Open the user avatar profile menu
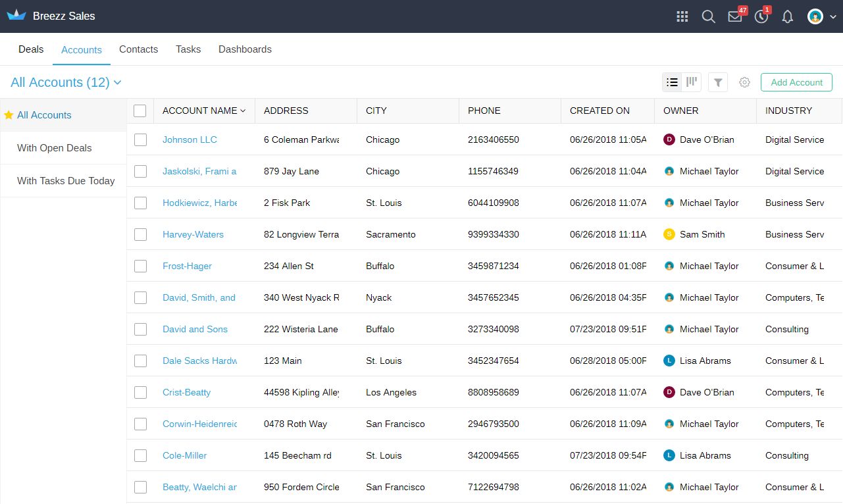Image resolution: width=843 pixels, height=504 pixels. 821,16
